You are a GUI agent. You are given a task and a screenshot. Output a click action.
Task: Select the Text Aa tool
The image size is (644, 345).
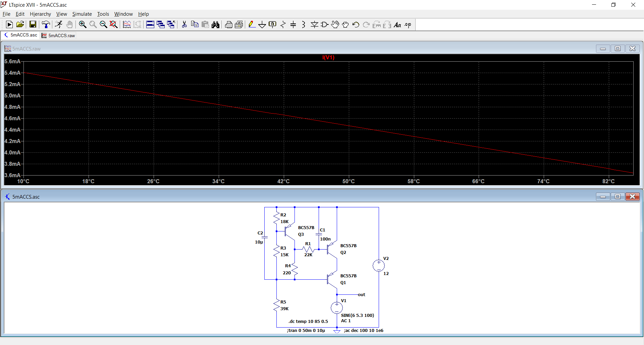[x=397, y=24]
